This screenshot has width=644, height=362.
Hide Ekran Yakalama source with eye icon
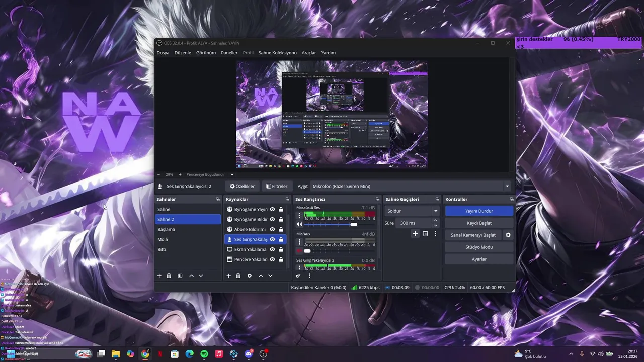click(x=272, y=249)
